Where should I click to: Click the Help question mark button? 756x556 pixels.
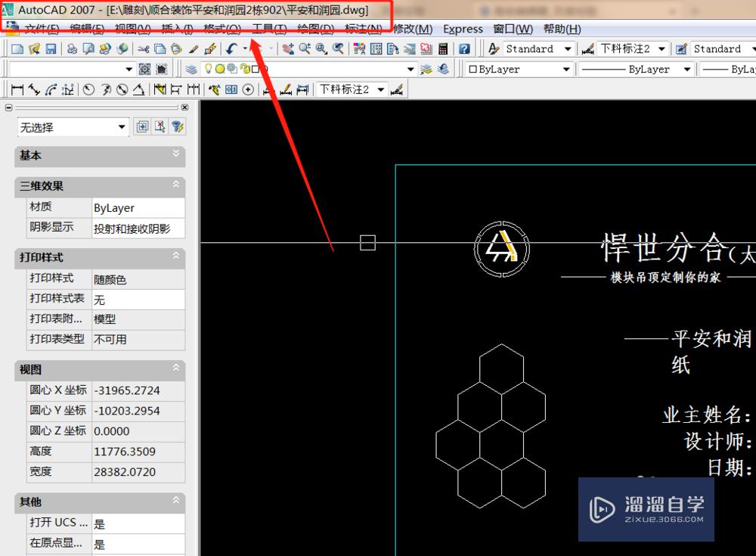coord(464,48)
